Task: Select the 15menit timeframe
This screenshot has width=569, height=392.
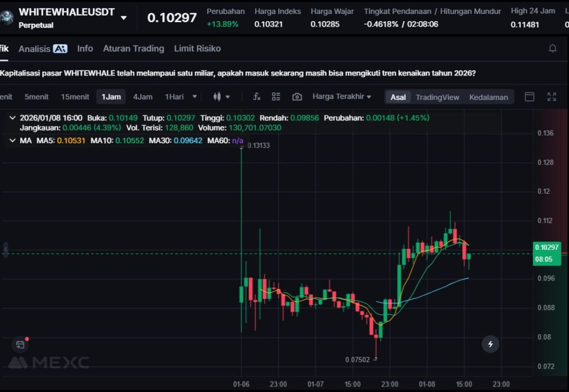Action: (75, 97)
